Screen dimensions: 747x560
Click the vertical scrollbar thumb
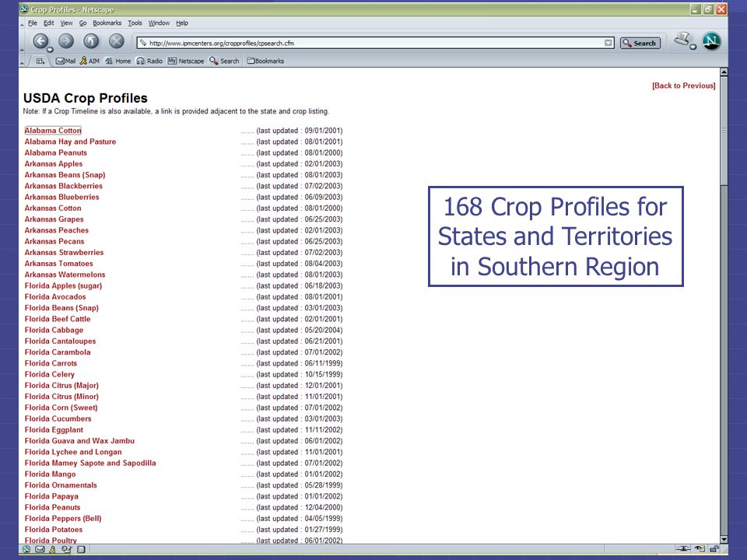click(724, 131)
